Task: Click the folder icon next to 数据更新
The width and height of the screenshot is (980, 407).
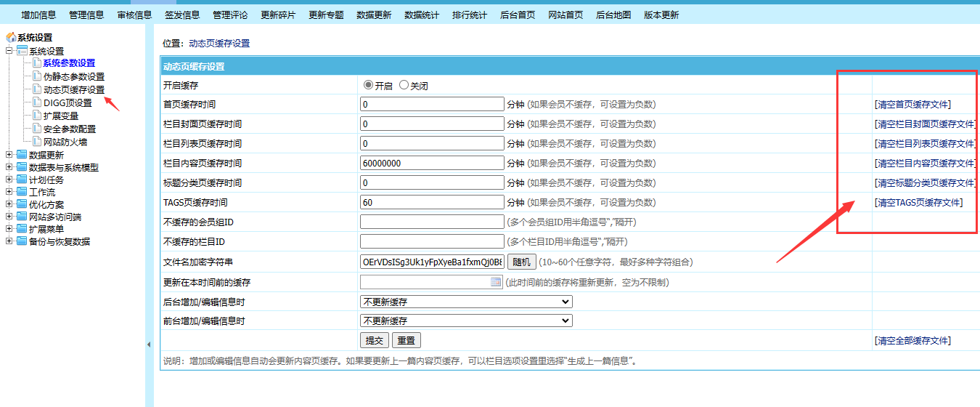Action: (22, 155)
